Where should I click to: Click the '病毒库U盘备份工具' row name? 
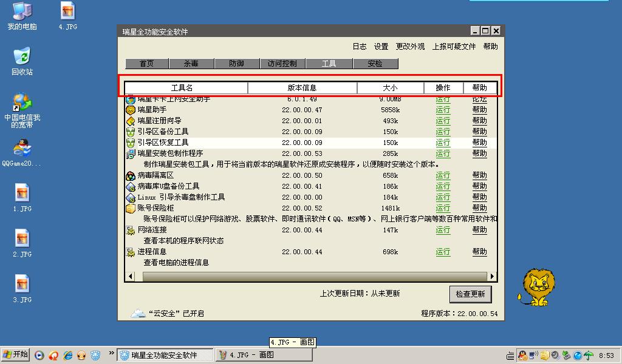169,186
